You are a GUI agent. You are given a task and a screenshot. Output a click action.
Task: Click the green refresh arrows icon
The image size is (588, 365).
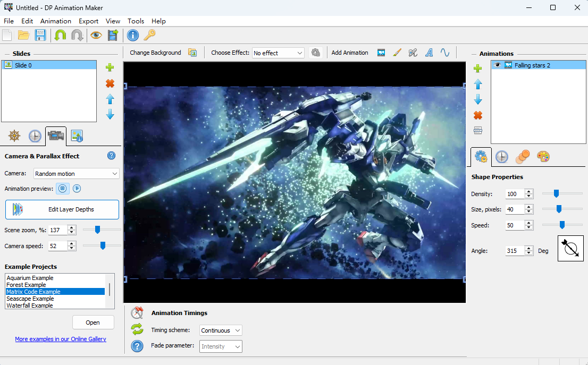tap(137, 329)
